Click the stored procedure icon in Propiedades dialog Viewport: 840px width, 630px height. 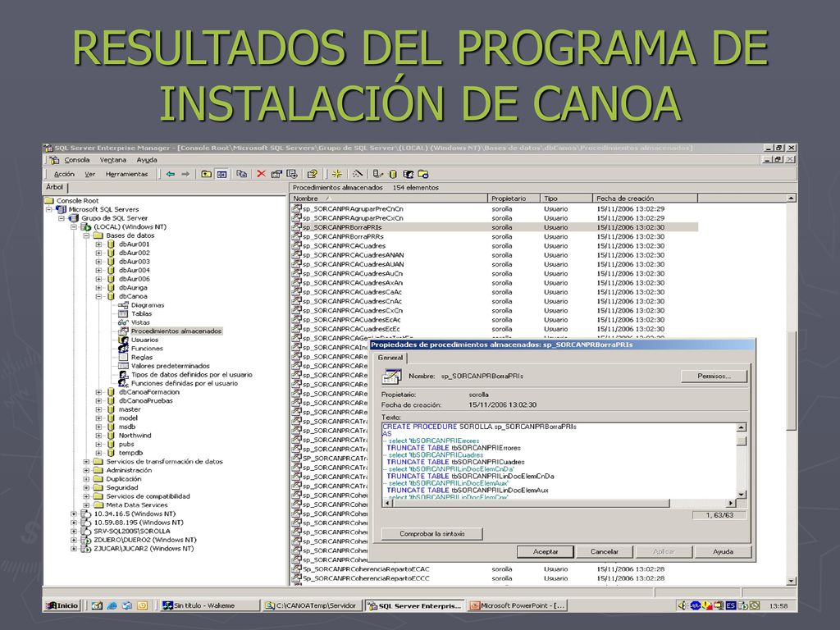point(391,376)
